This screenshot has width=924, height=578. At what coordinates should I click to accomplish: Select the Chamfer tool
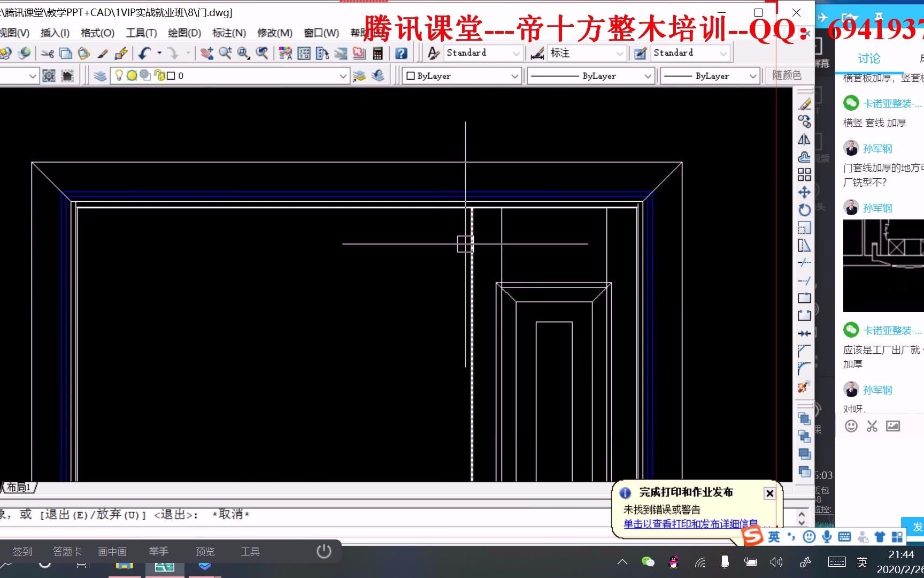tap(804, 351)
